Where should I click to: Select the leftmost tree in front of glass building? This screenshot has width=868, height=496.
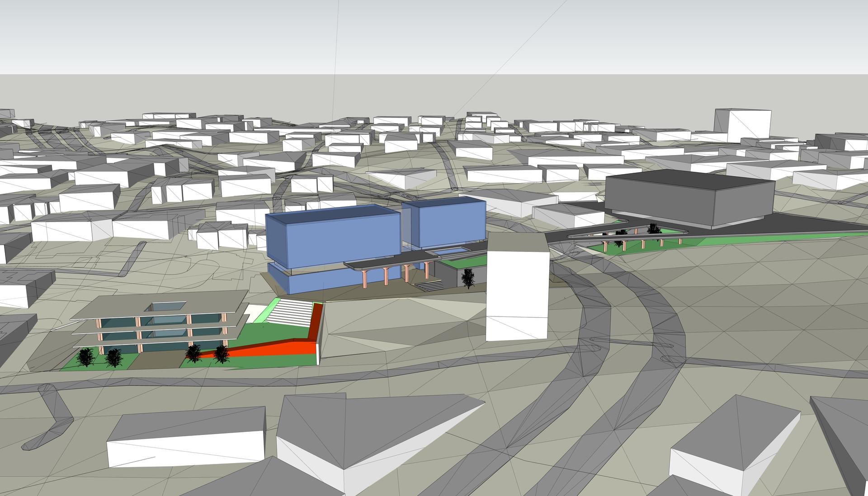coord(85,357)
